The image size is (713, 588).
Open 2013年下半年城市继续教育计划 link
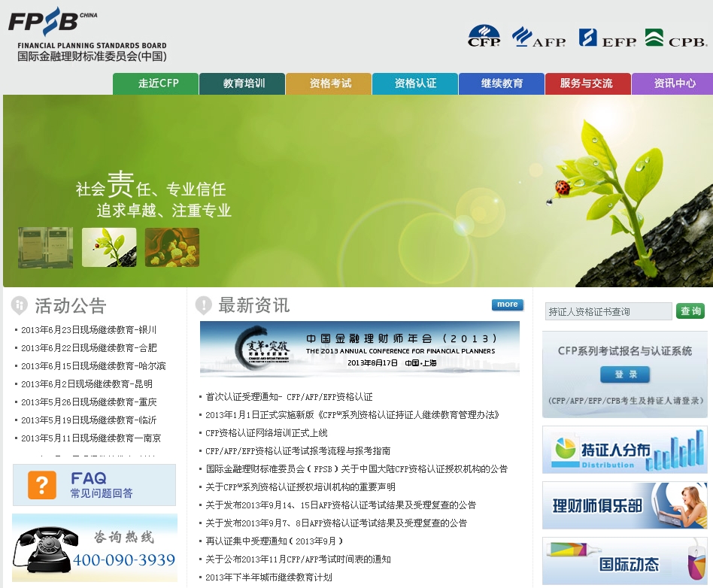pos(269,577)
